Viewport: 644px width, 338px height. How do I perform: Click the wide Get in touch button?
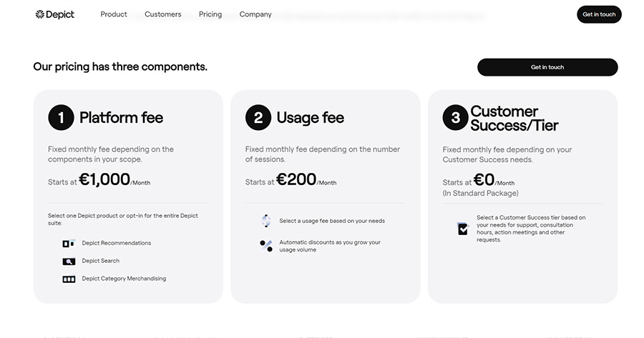[547, 67]
